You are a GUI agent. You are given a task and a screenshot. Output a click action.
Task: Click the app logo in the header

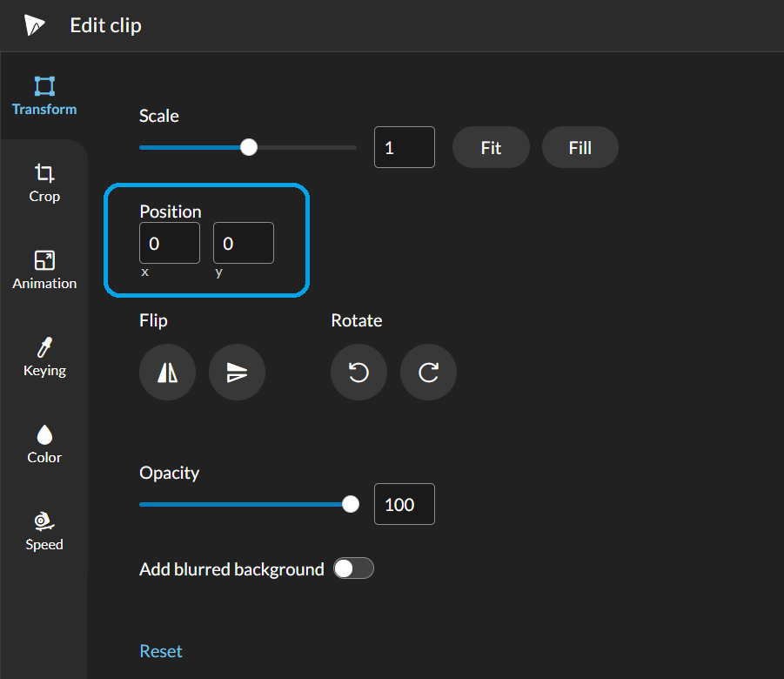click(35, 25)
